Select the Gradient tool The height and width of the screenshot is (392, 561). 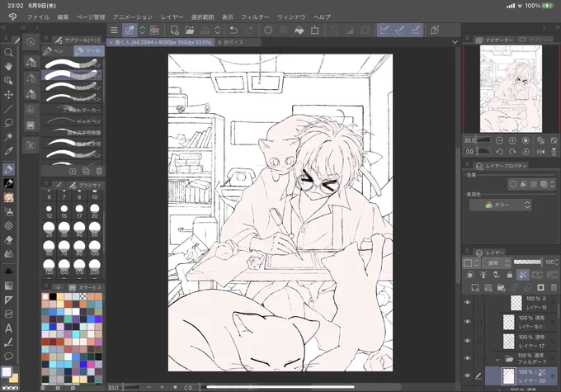(8, 286)
